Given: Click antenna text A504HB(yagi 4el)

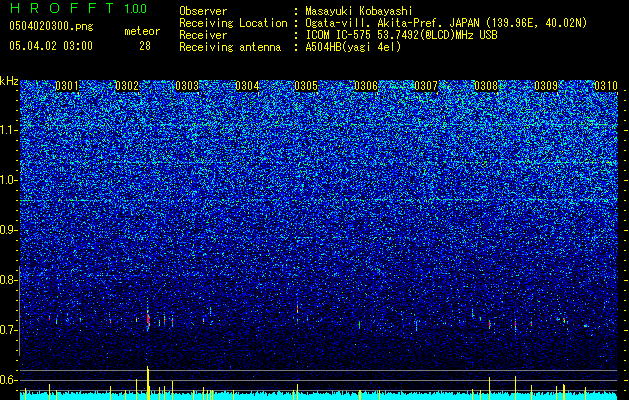Looking at the screenshot, I should tap(353, 47).
